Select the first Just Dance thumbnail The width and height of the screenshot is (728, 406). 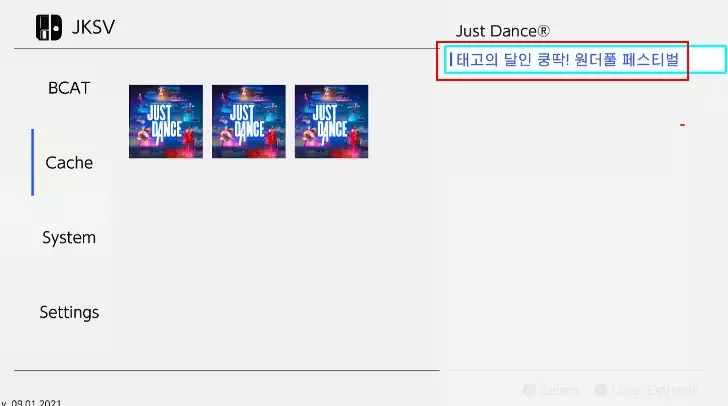click(166, 121)
